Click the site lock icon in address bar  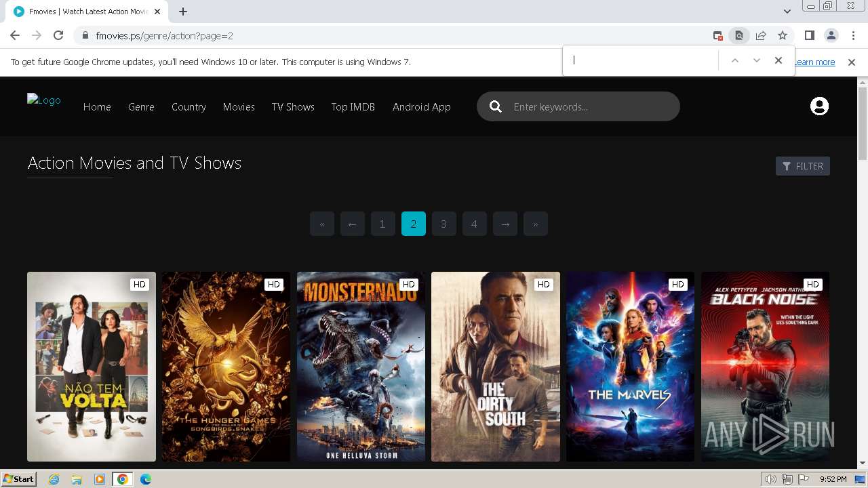click(85, 36)
